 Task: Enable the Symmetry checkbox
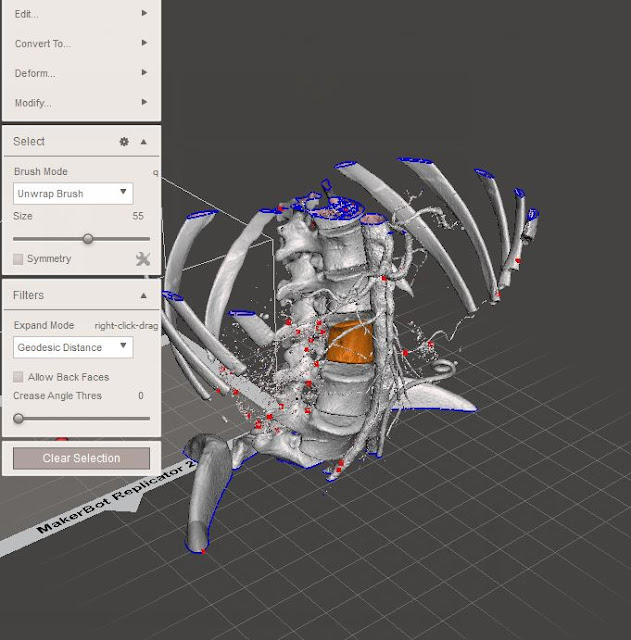[x=18, y=259]
